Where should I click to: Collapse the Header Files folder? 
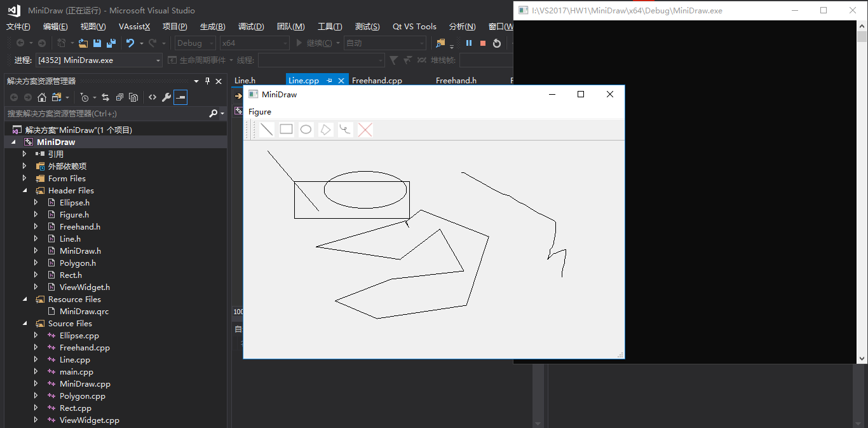point(25,191)
